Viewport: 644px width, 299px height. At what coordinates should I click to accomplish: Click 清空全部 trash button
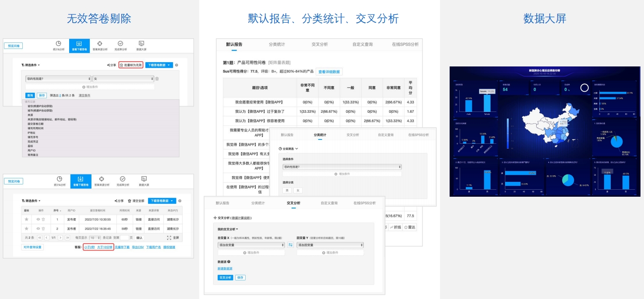pos(136,201)
